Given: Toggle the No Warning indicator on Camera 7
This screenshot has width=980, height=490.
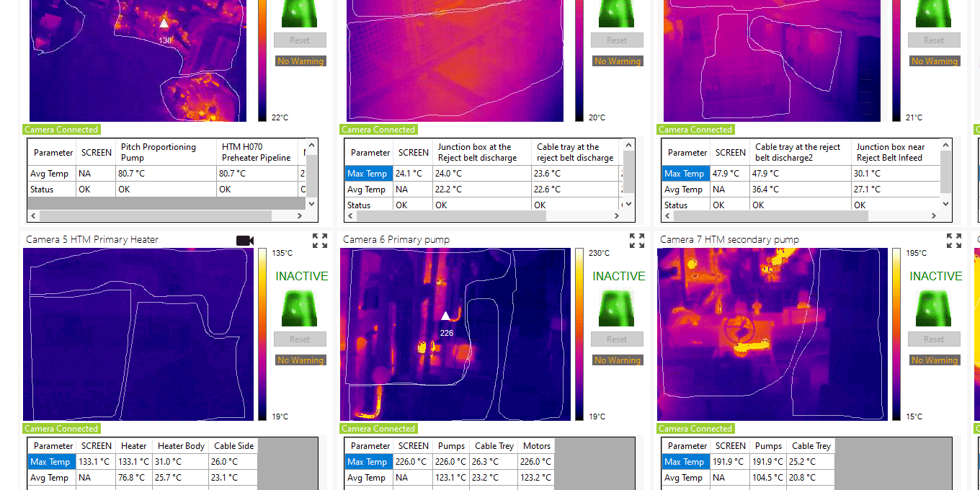Looking at the screenshot, I should pyautogui.click(x=934, y=360).
